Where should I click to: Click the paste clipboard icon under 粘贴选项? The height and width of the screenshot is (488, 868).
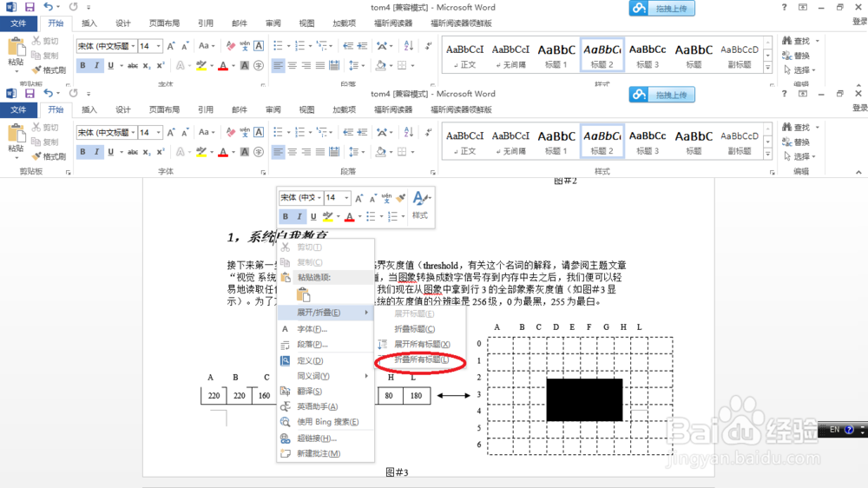pos(303,294)
